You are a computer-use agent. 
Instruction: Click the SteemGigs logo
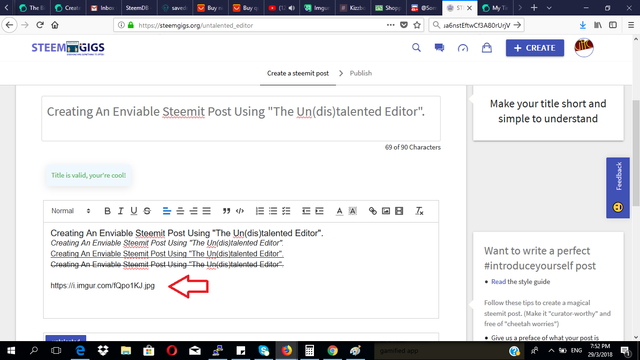click(x=68, y=48)
